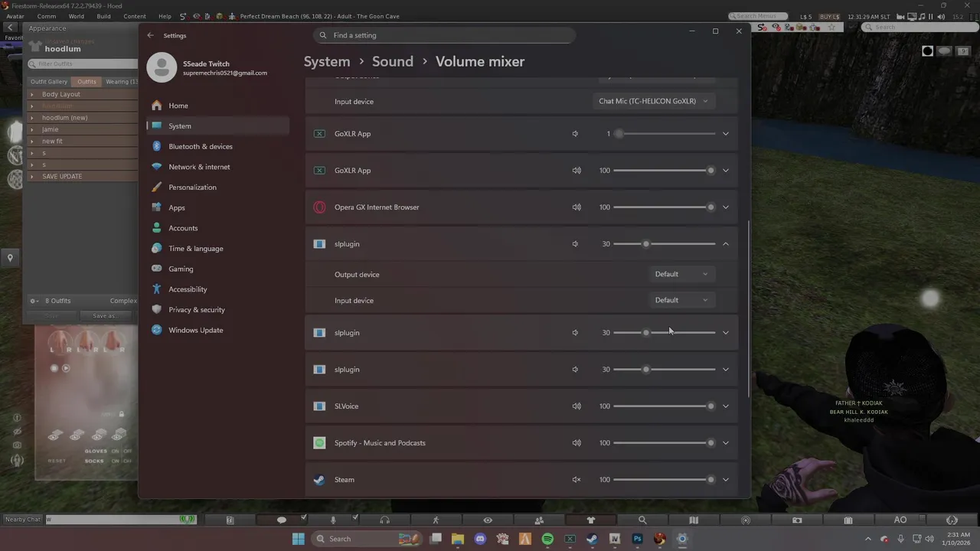Expand the Body Layout outfit folder
The image size is (980, 551).
coord(32,94)
